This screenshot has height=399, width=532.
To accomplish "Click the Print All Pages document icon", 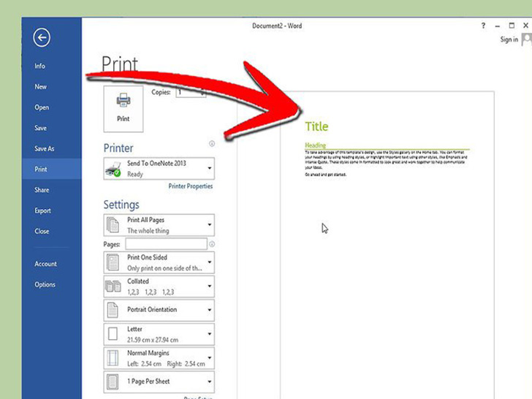I will click(x=113, y=225).
